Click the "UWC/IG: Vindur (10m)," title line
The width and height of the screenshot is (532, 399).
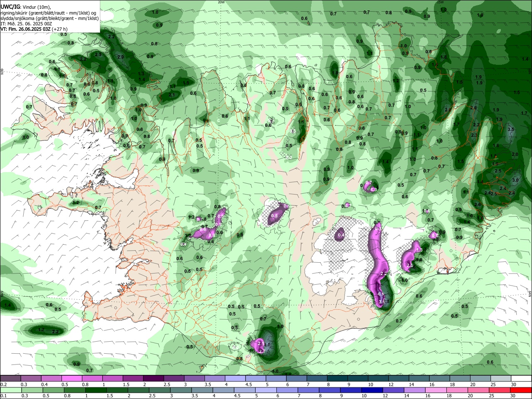click(26, 7)
